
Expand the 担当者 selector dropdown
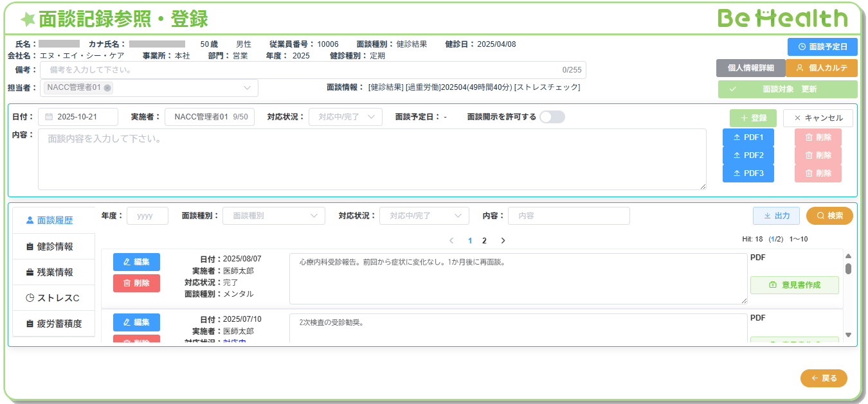click(x=247, y=88)
